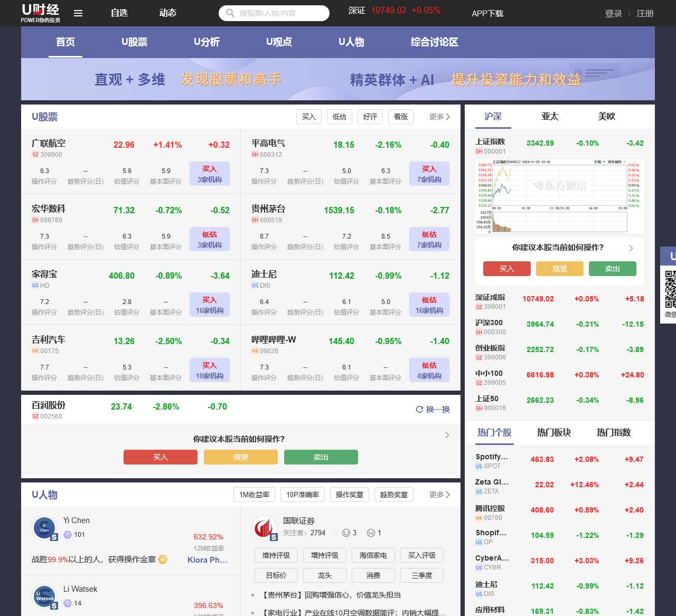Click the hexagon icon next to 14
Screen dimensions: 676x616
tap(68, 603)
